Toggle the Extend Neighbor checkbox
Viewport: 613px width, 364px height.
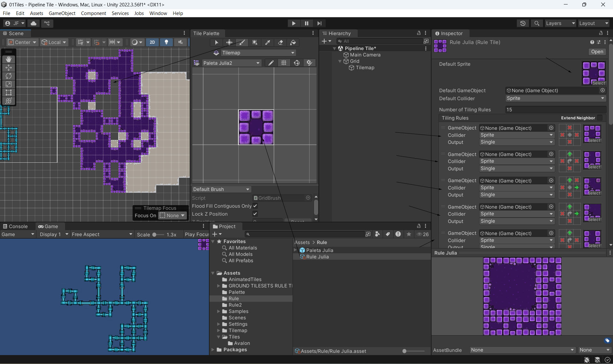coord(600,118)
